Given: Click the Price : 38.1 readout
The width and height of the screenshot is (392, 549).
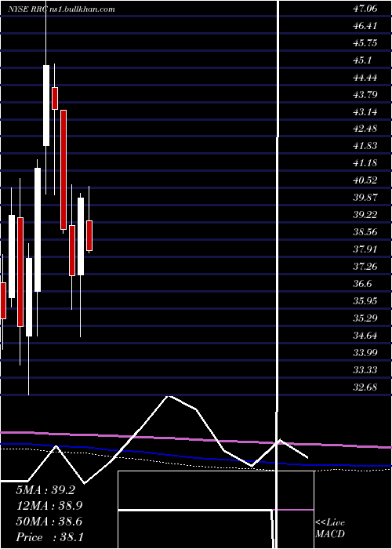Looking at the screenshot, I should 49,537.
